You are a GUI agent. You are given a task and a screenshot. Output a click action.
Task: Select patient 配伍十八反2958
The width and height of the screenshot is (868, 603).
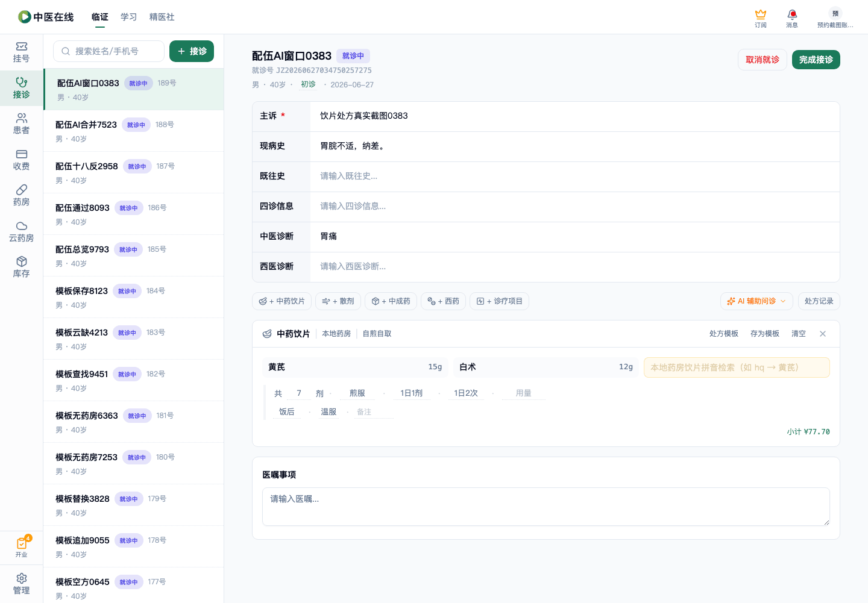coord(134,172)
